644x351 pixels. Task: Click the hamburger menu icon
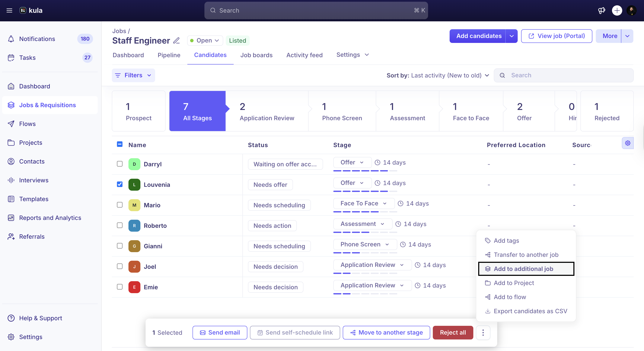click(x=9, y=10)
